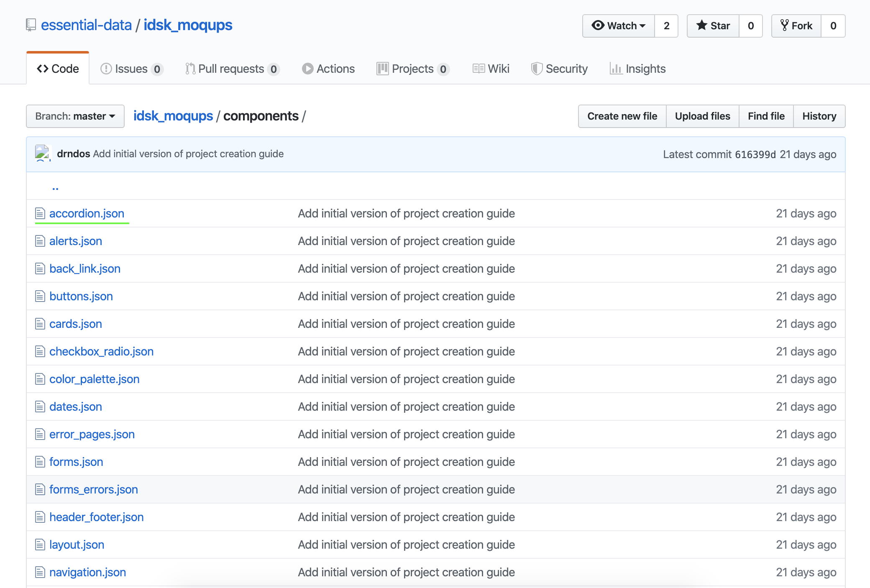Go to the Actions tab
This screenshot has width=870, height=588.
(x=329, y=69)
